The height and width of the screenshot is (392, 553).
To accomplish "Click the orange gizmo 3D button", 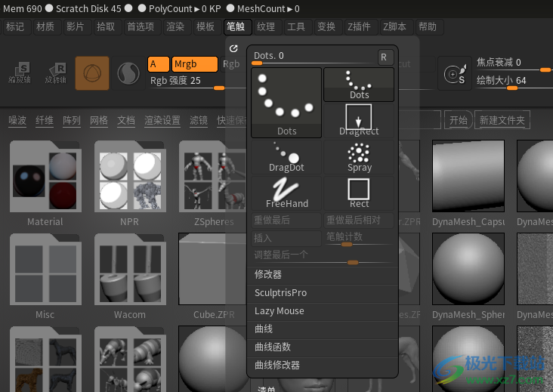I will [x=92, y=73].
